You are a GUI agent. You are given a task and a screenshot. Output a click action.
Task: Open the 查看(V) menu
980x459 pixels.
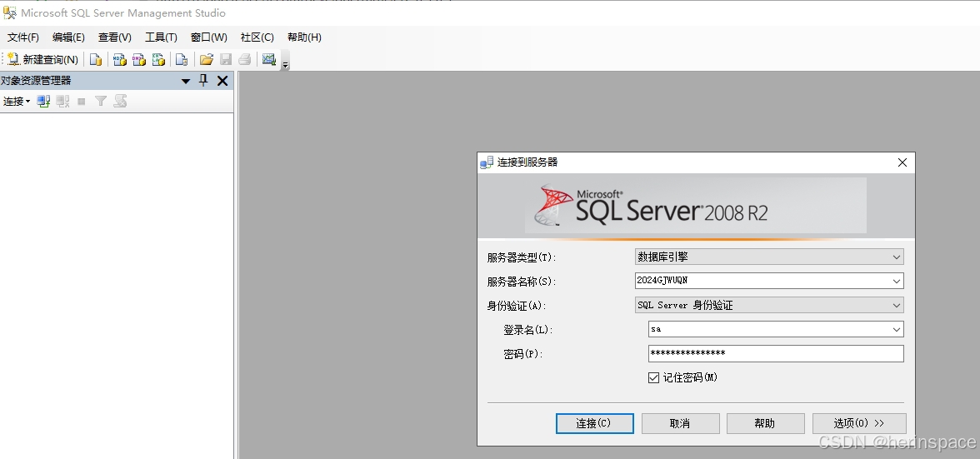click(x=115, y=37)
